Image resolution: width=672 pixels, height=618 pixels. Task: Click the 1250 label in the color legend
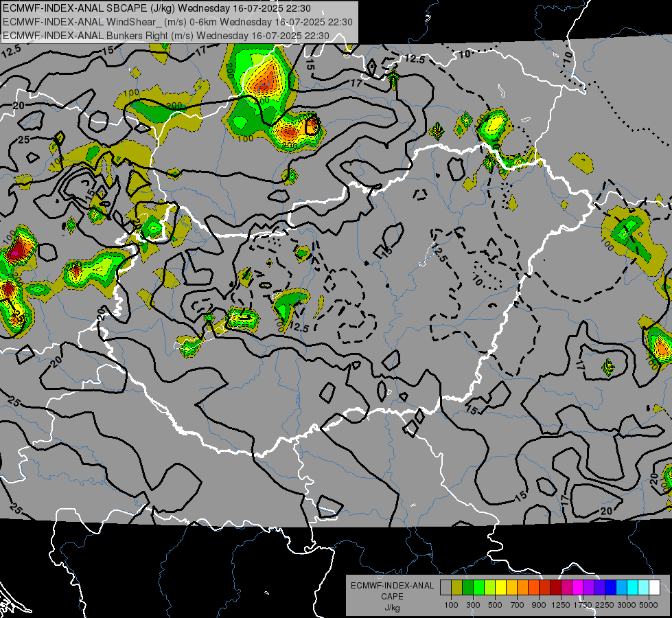coord(561,605)
